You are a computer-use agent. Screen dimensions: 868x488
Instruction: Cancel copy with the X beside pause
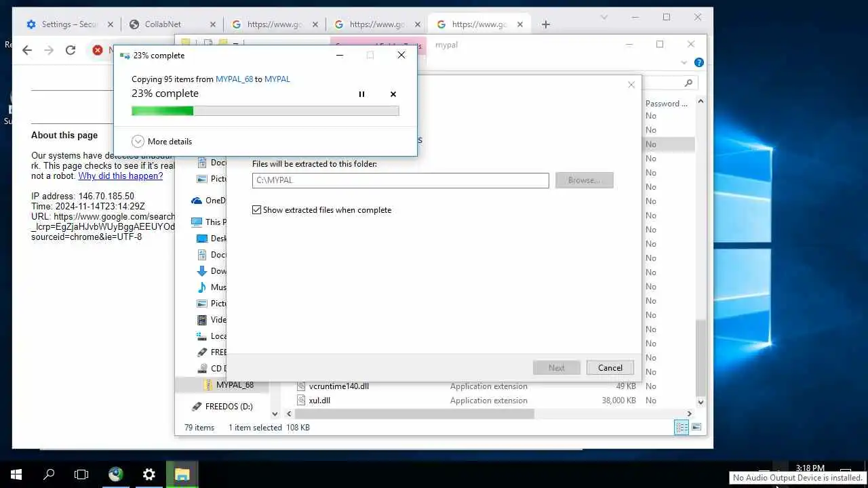point(393,94)
